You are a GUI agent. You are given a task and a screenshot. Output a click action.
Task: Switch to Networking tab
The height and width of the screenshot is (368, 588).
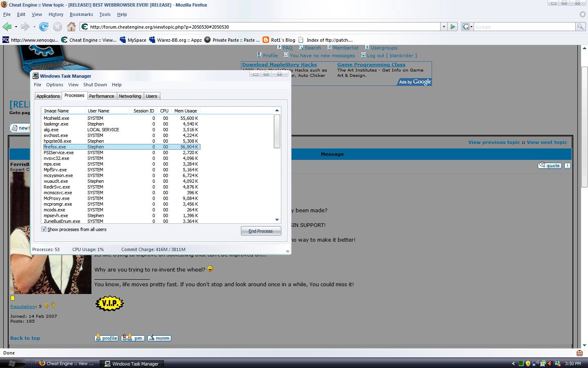[130, 96]
